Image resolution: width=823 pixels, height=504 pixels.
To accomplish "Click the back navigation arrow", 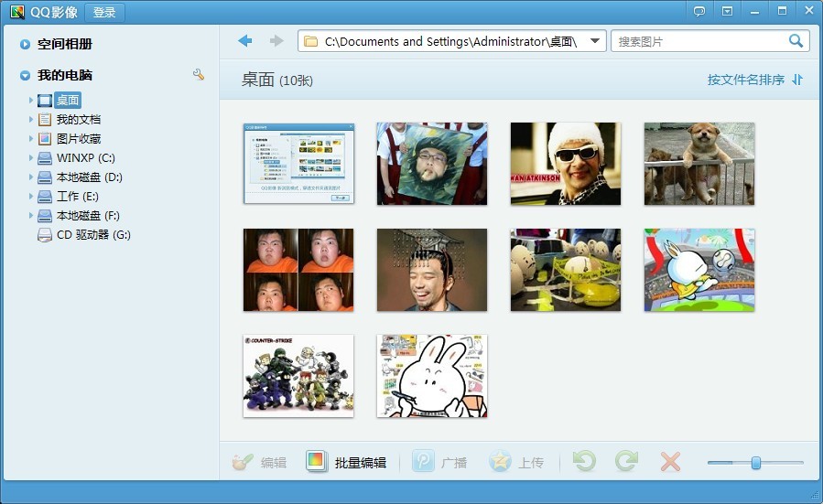I will (244, 41).
